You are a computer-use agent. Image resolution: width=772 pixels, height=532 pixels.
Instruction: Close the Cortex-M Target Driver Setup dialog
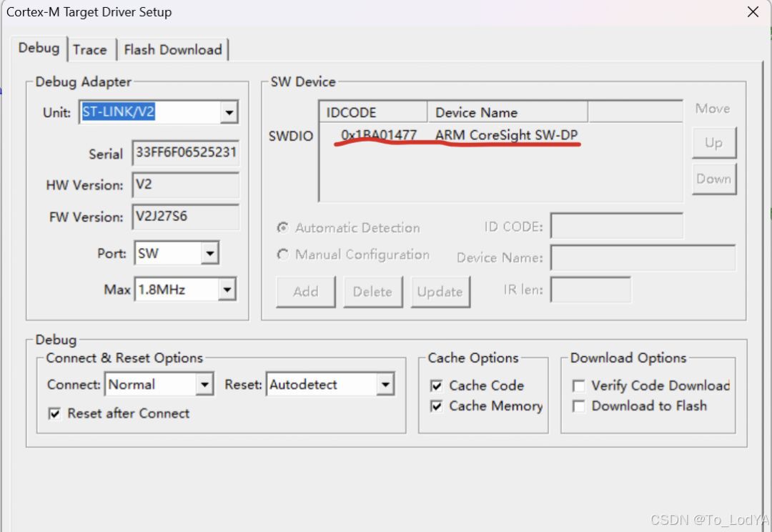pyautogui.click(x=753, y=12)
